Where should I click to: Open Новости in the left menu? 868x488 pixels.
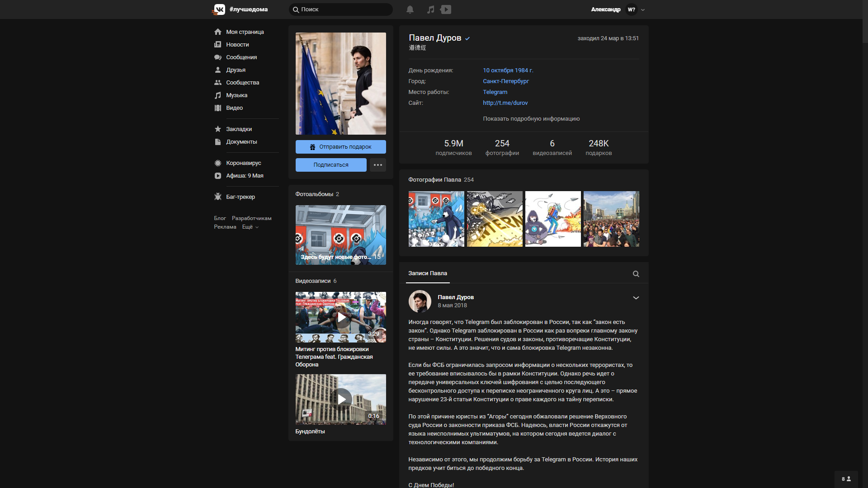click(237, 45)
